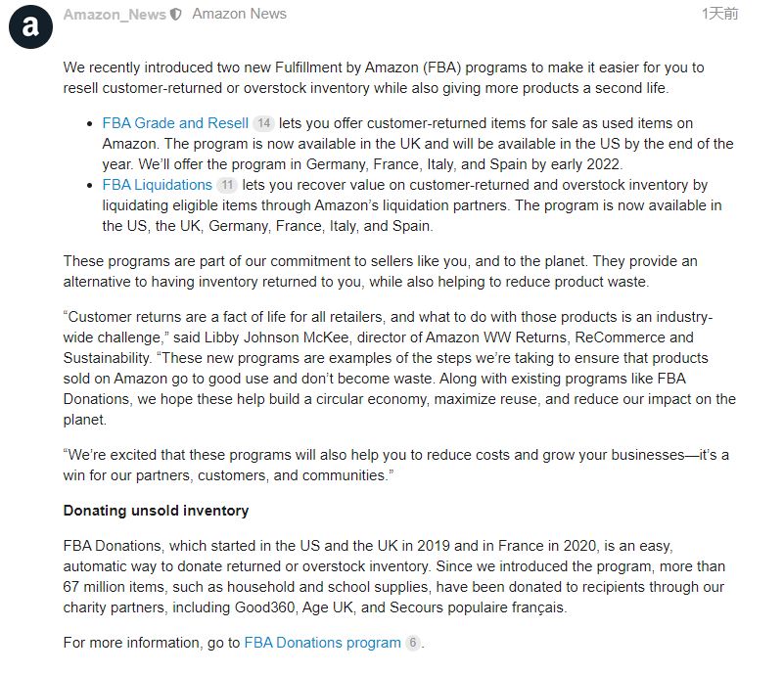Screen dimensions: 784x674
Task: Click the Amazon News user title text
Action: tap(240, 14)
